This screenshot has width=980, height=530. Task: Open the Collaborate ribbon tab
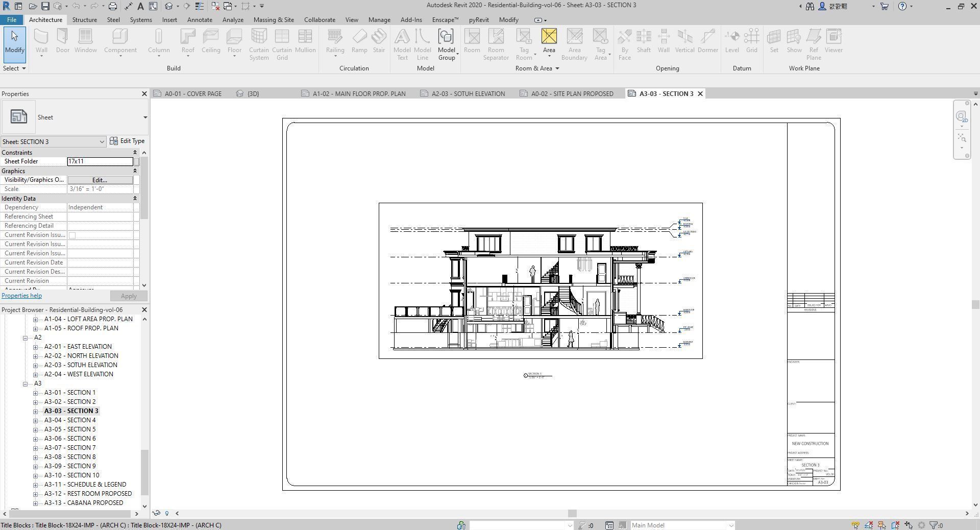pos(320,20)
